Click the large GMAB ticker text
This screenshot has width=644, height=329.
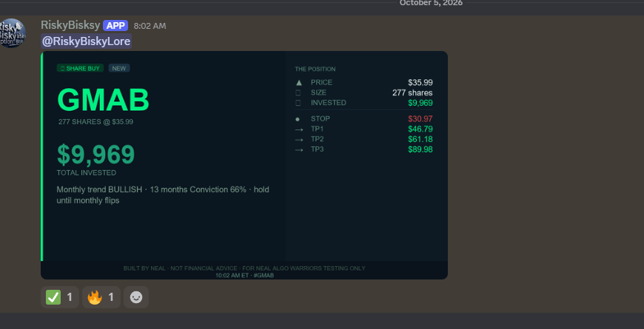[x=103, y=100]
